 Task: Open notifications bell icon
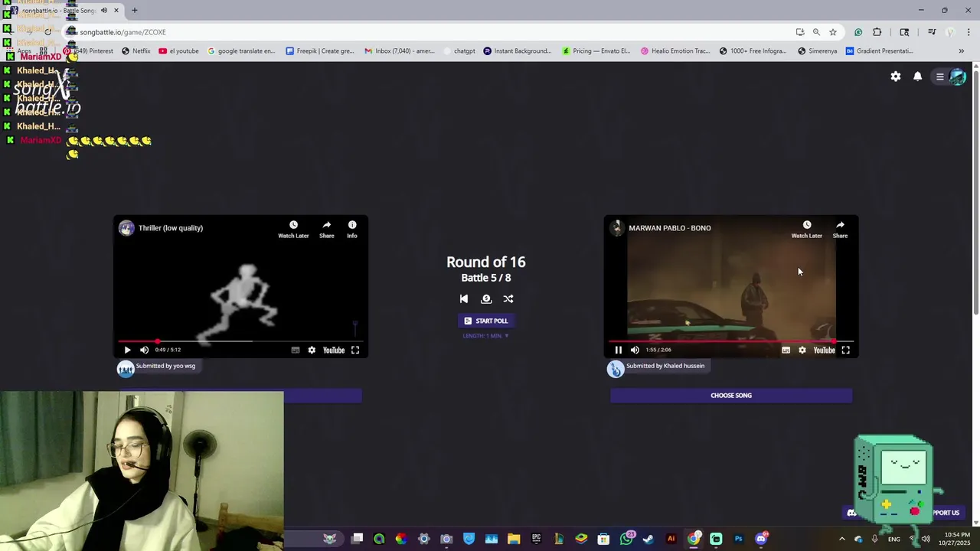[x=917, y=77]
